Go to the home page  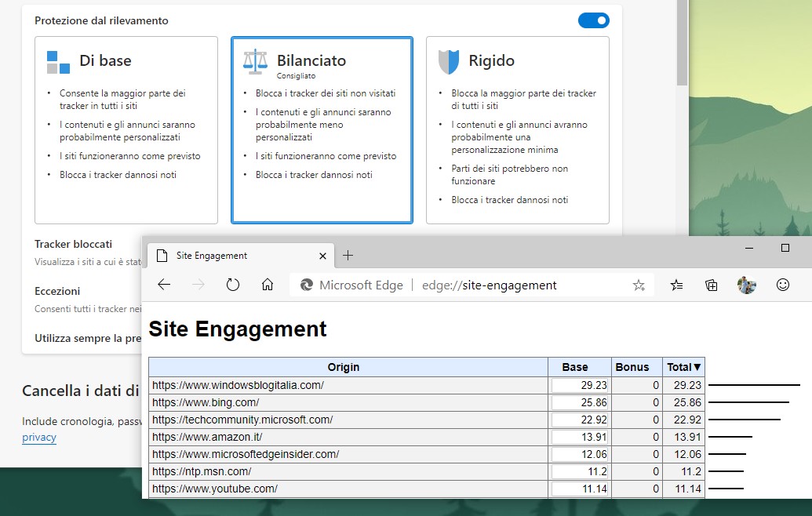point(268,285)
